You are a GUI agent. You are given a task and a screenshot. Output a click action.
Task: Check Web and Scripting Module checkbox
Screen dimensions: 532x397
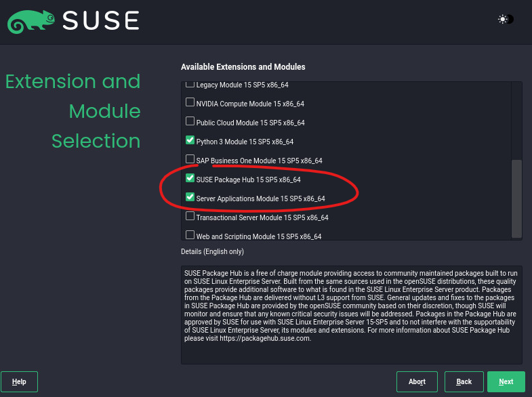coord(190,235)
